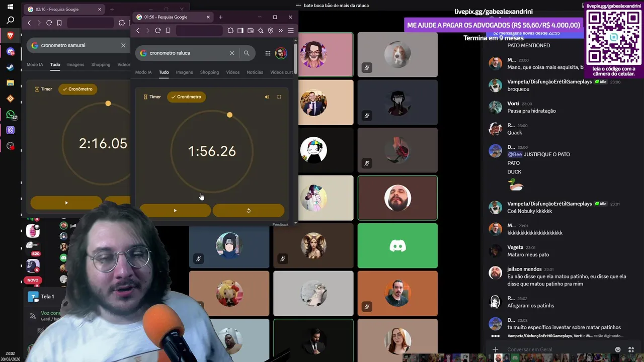This screenshot has height=362, width=644.
Task: Toggle sidebar panel in raluca browser window
Action: click(240, 31)
